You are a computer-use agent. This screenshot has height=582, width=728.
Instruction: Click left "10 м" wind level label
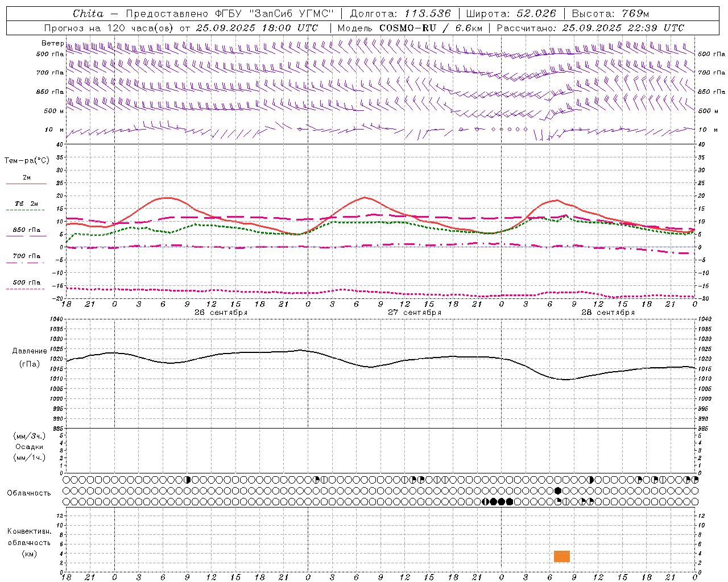click(x=55, y=130)
